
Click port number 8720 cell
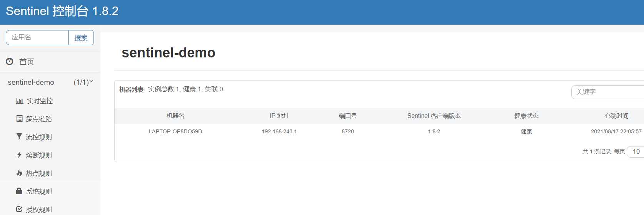pos(348,131)
